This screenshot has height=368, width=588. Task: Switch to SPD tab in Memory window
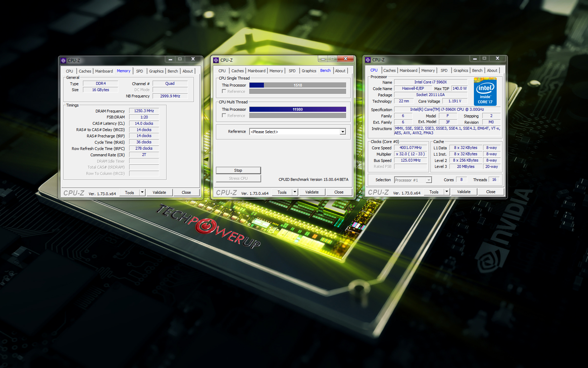point(140,71)
